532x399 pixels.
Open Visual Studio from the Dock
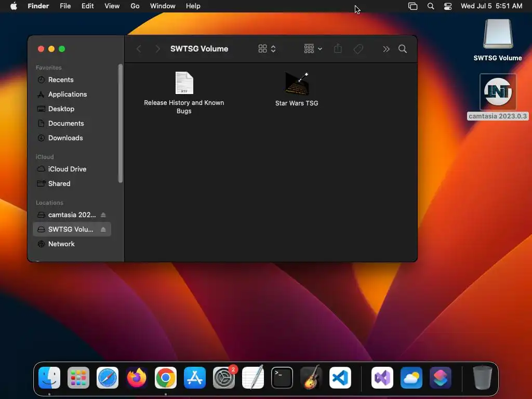tap(382, 378)
